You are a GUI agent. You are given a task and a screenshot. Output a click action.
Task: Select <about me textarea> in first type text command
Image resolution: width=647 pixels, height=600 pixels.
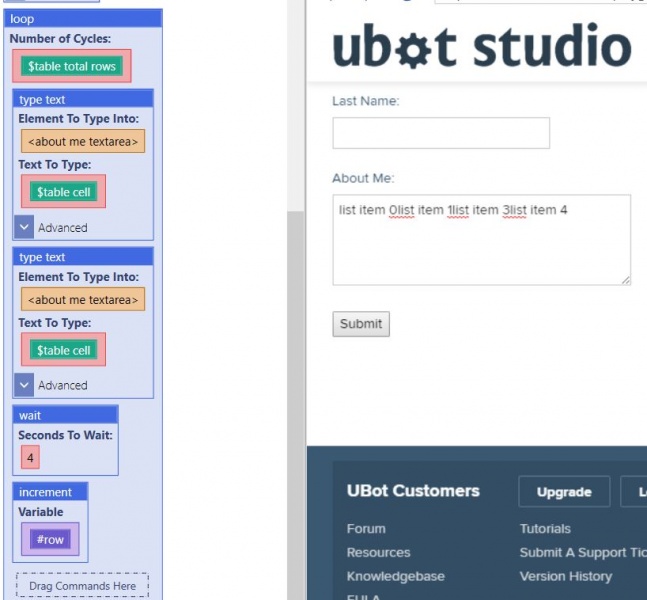(83, 142)
